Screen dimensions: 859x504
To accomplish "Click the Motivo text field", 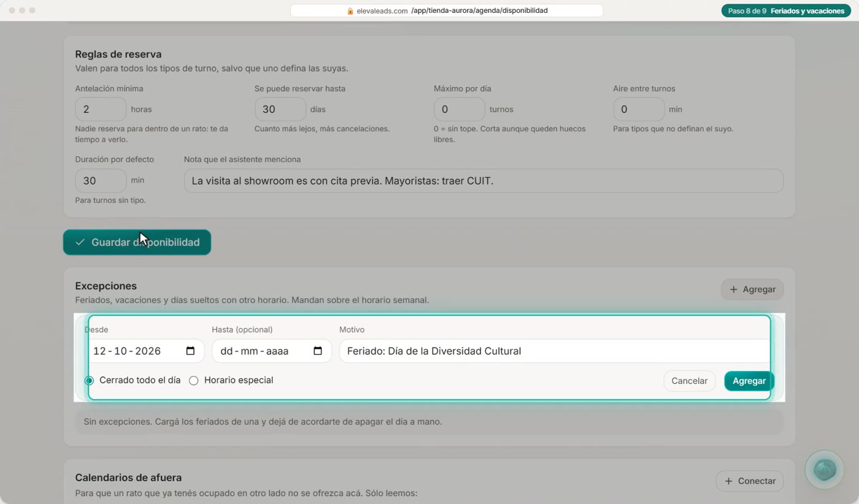I will [x=555, y=351].
